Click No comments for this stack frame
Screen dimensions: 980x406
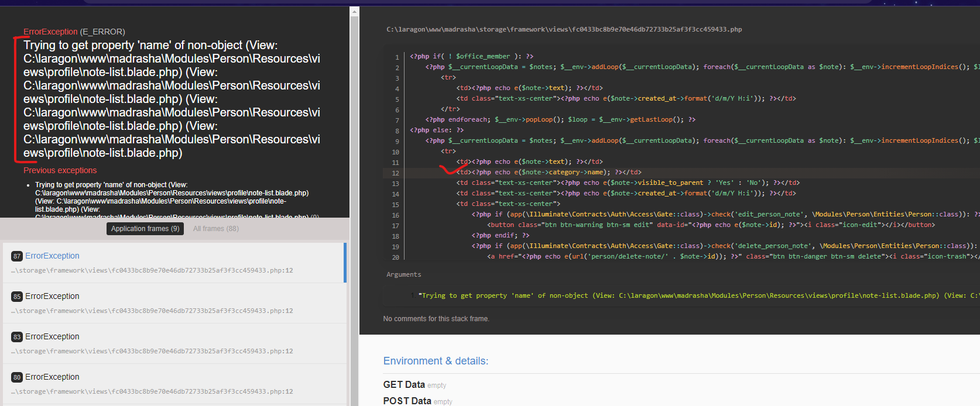click(x=436, y=319)
